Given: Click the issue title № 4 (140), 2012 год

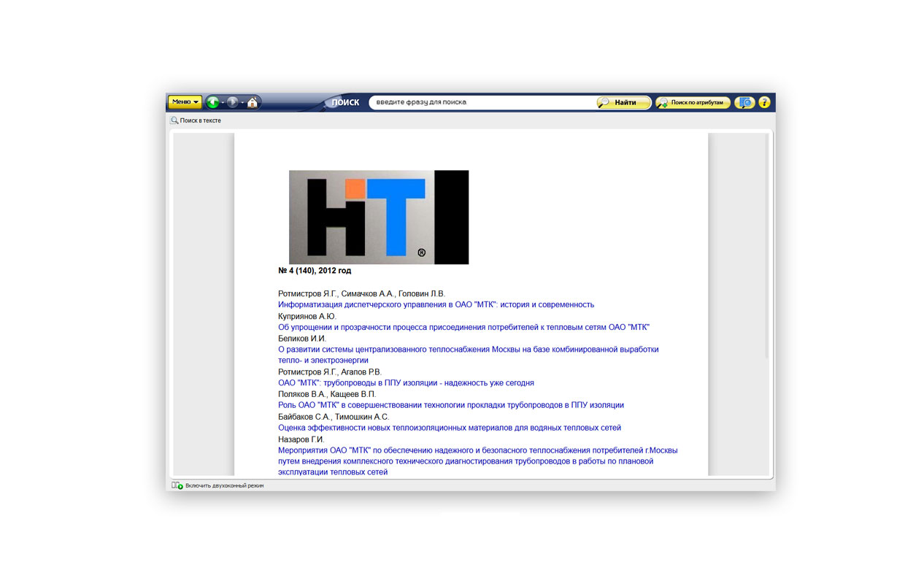Looking at the screenshot, I should click(x=315, y=271).
